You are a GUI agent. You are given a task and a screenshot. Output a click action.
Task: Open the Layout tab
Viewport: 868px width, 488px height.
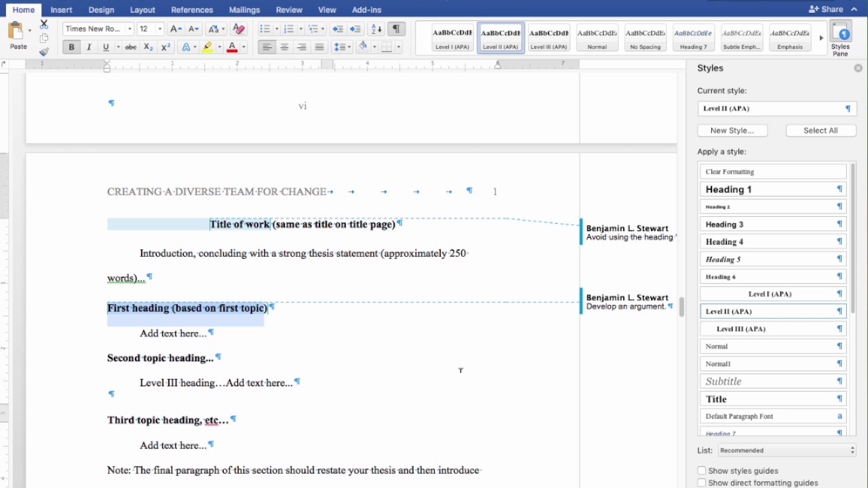coord(142,9)
